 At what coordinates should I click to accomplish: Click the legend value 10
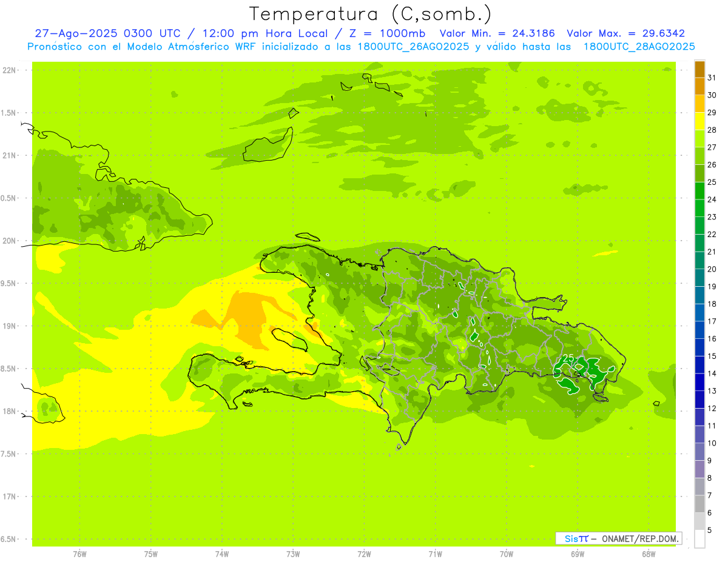click(x=712, y=443)
